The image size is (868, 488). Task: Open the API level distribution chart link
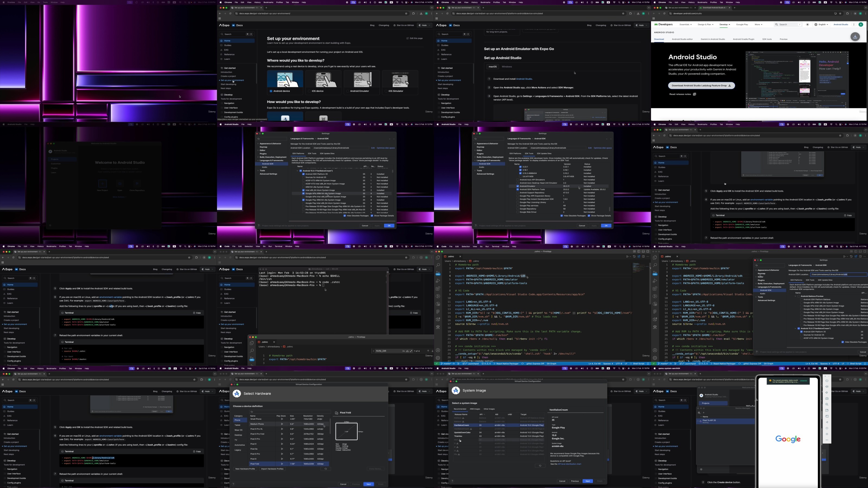pyautogui.click(x=569, y=464)
